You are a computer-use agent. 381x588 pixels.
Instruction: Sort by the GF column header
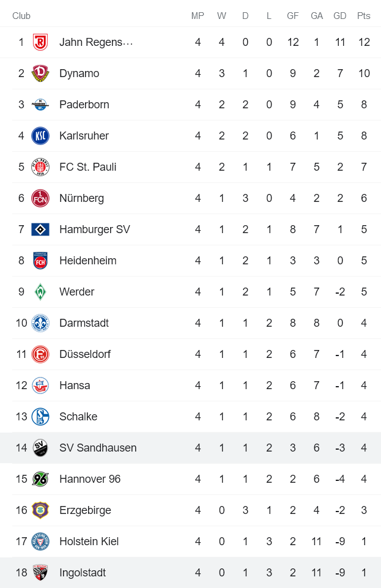click(x=292, y=16)
